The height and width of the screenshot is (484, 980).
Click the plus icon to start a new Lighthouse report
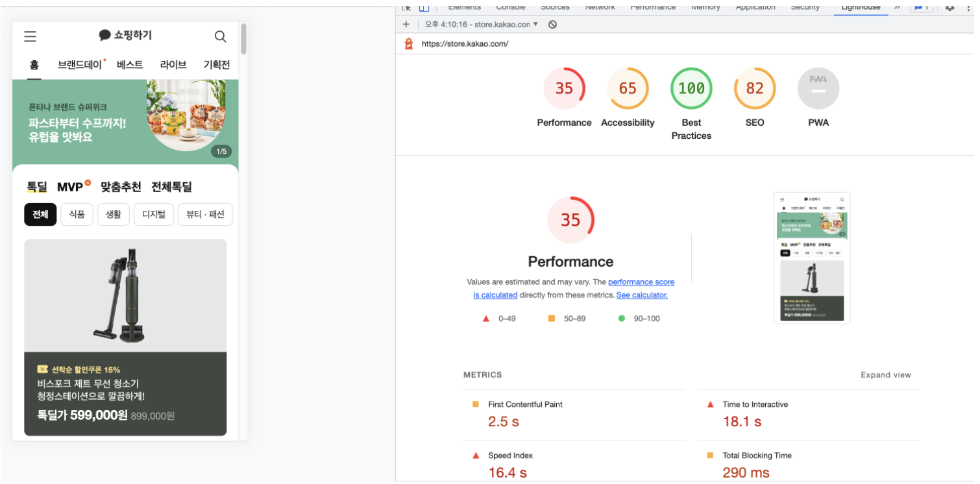[406, 24]
